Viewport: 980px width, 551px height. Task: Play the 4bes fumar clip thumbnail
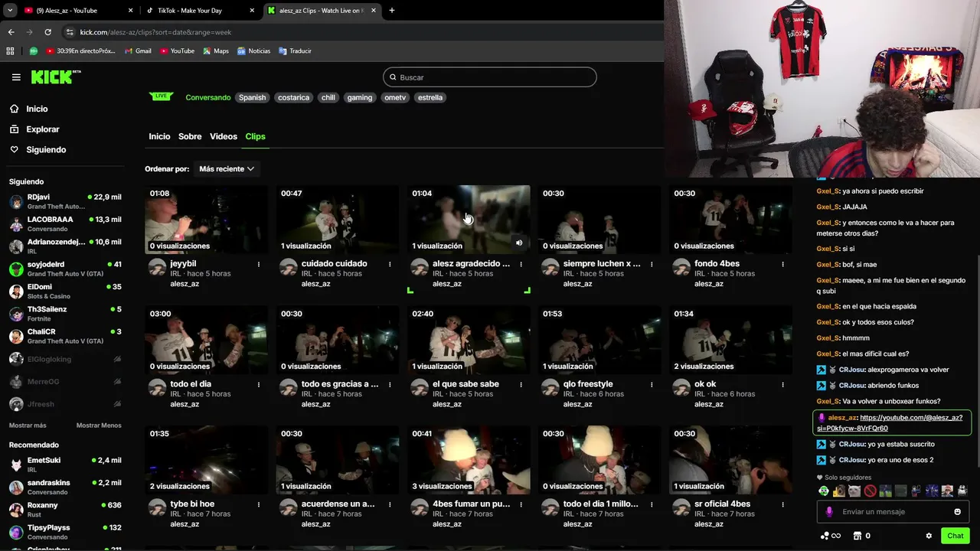[x=469, y=460]
